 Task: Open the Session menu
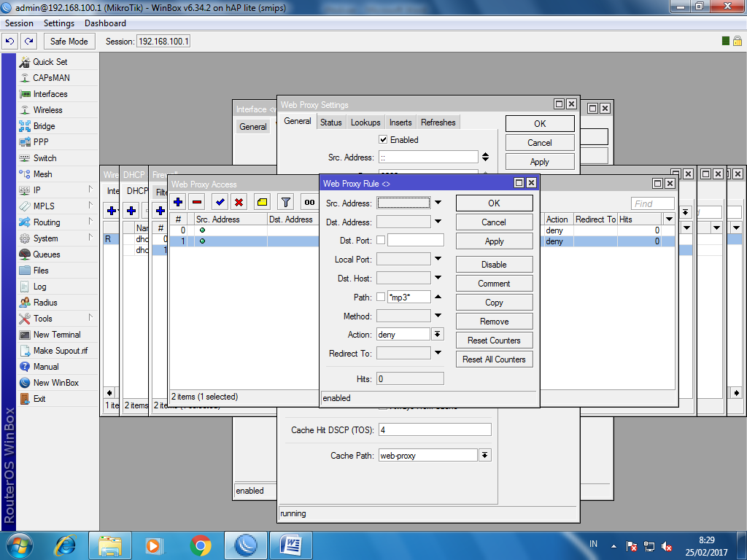coord(19,23)
